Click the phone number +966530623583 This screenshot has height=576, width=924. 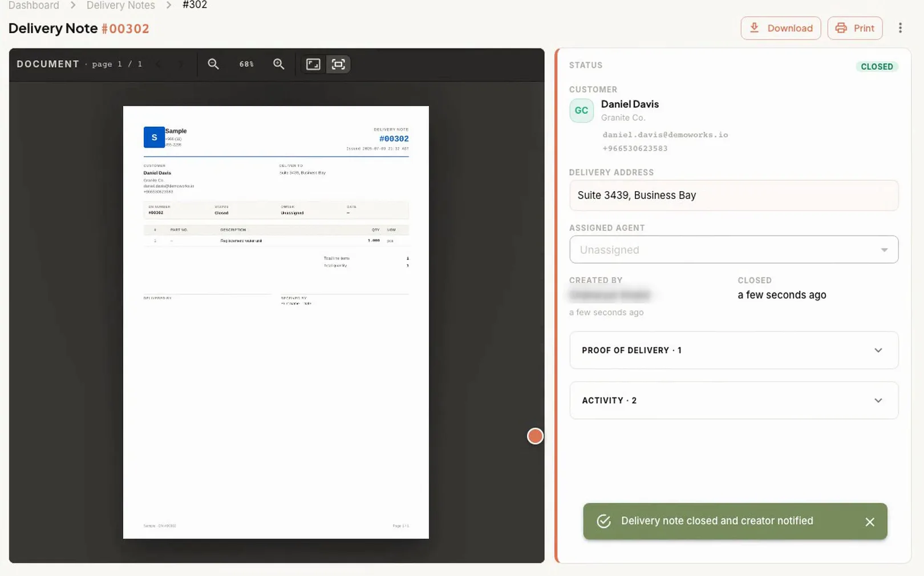click(x=635, y=148)
